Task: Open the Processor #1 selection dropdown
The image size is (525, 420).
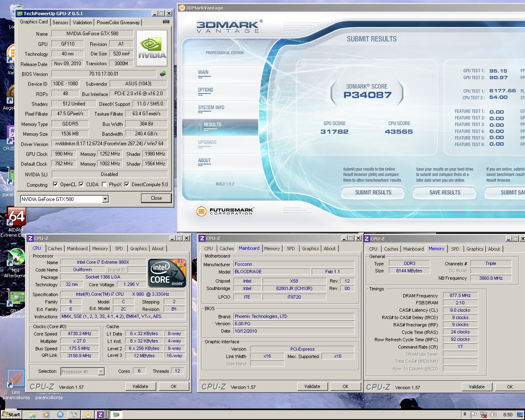Action: click(101, 372)
